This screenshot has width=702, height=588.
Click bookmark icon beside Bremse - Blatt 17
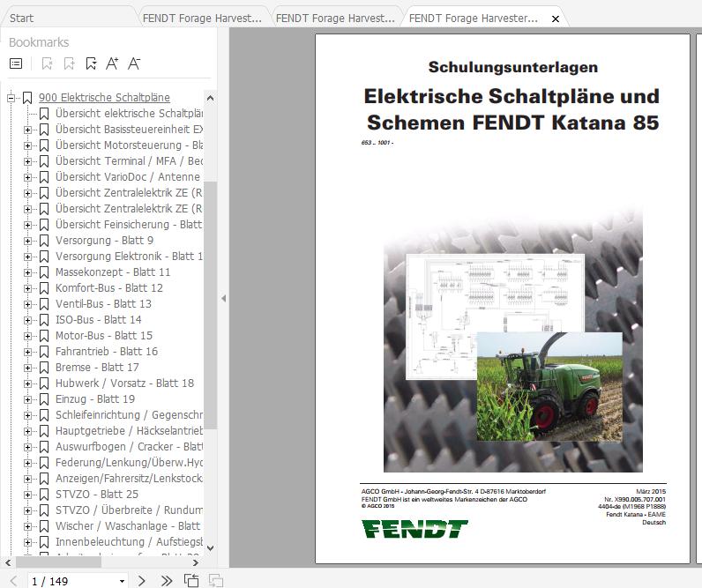[44, 368]
